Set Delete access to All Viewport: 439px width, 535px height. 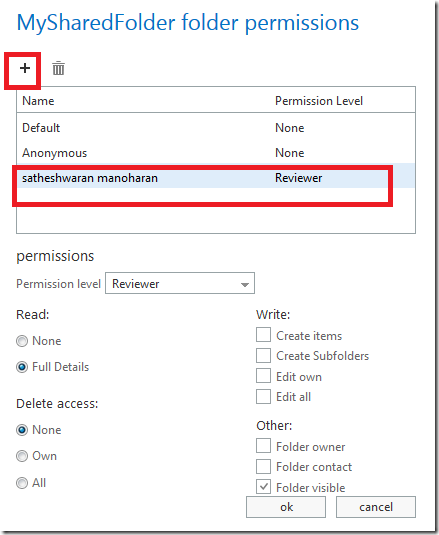point(22,483)
